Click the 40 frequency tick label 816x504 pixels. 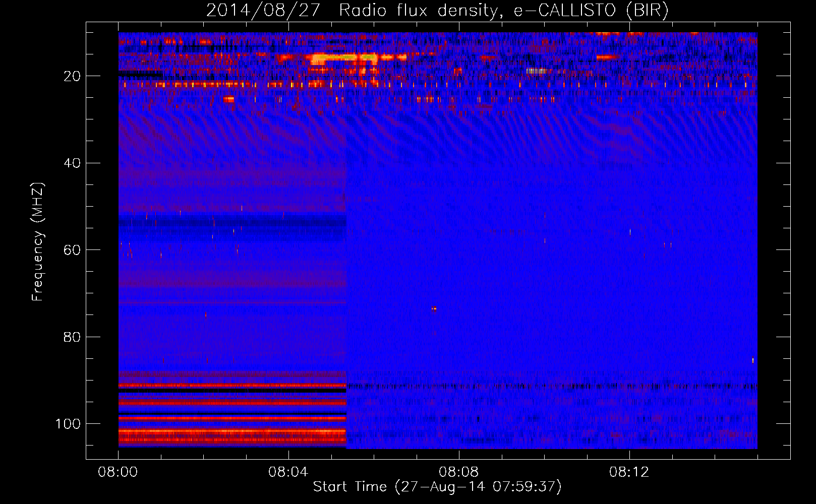click(x=73, y=163)
